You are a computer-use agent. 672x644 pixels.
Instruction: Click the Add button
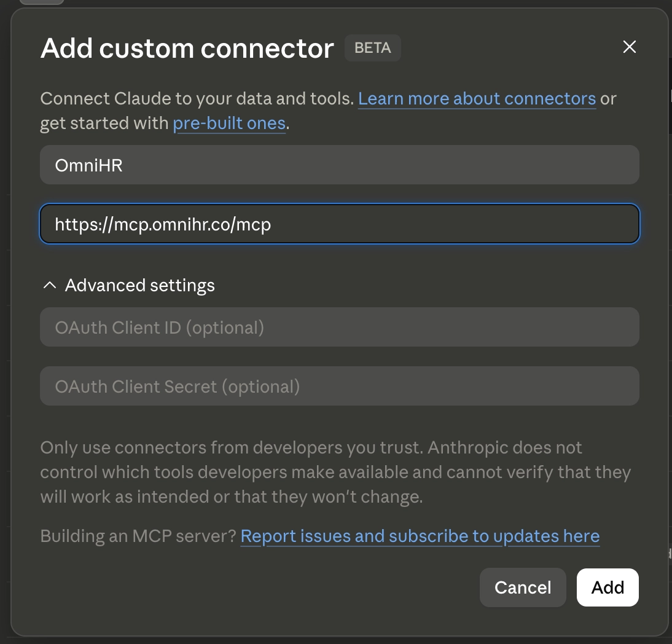tap(608, 587)
